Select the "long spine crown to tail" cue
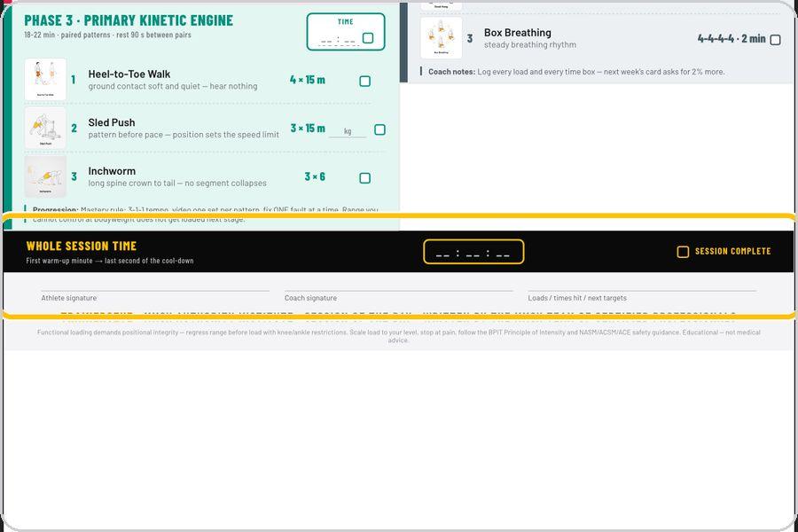The height and width of the screenshot is (532, 798). [177, 184]
